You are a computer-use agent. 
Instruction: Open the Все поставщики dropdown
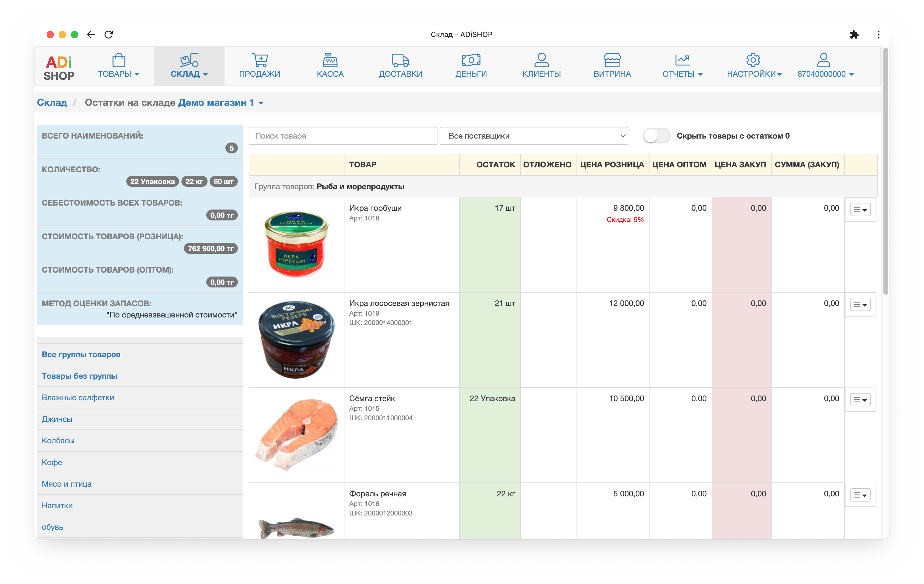[534, 136]
